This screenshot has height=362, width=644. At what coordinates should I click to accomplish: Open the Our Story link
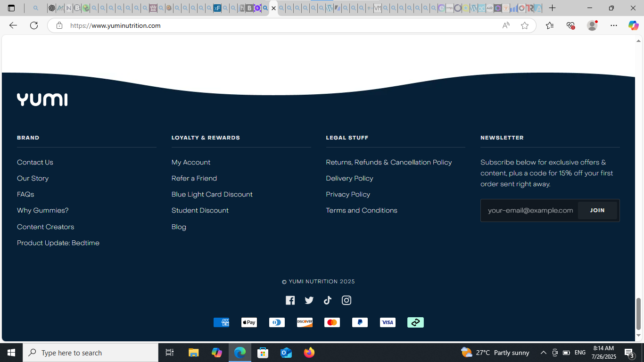click(33, 178)
